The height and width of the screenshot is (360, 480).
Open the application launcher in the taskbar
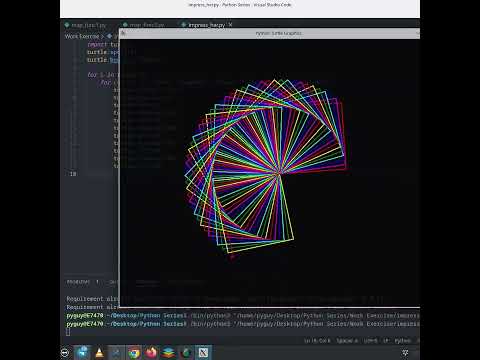click(x=65, y=353)
